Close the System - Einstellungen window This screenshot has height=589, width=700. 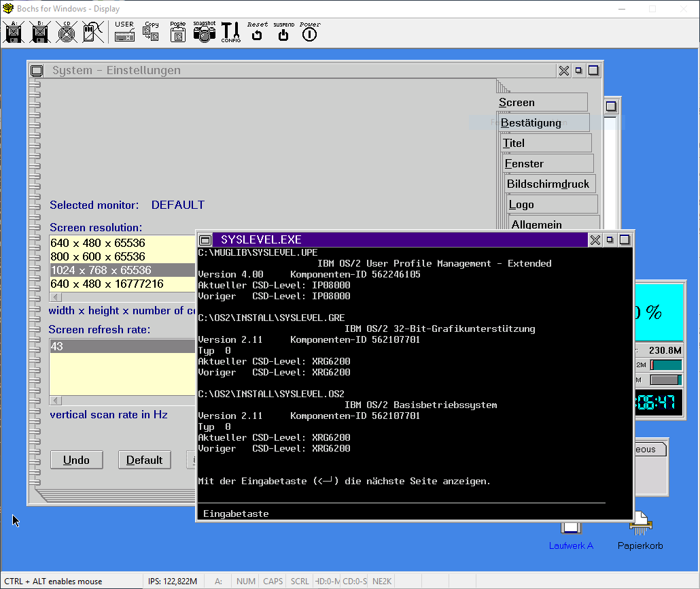point(564,71)
